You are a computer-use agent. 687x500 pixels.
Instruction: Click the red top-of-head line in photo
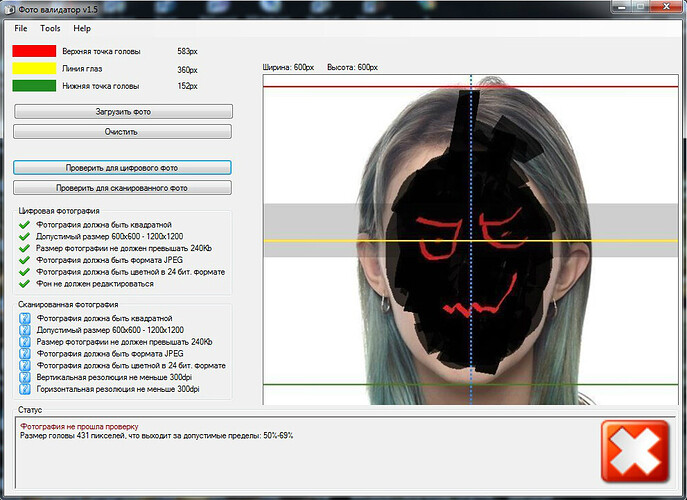pos(471,86)
